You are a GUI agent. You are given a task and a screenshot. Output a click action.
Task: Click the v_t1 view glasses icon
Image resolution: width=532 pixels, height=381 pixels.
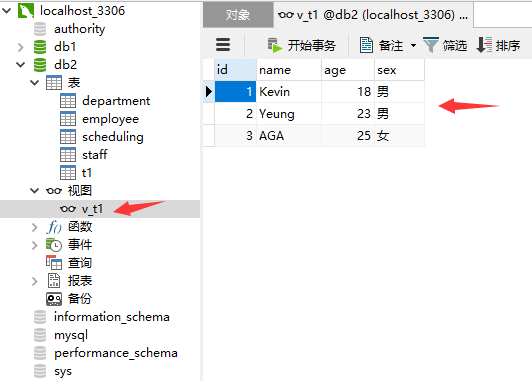point(68,209)
